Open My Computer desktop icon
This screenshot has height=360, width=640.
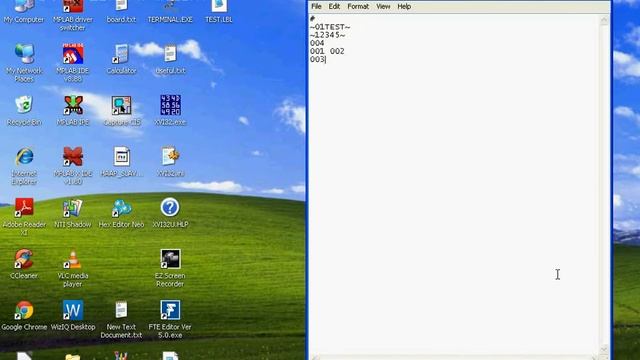click(x=24, y=11)
